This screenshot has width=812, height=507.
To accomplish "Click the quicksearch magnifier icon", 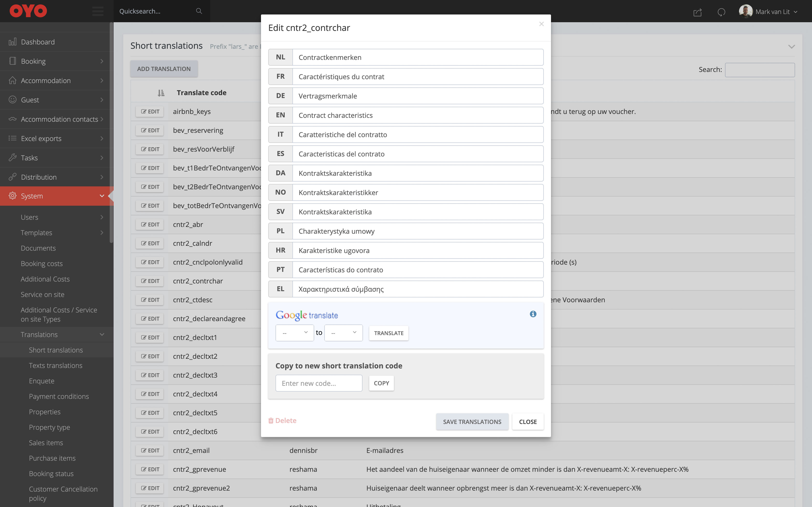I will (x=199, y=11).
